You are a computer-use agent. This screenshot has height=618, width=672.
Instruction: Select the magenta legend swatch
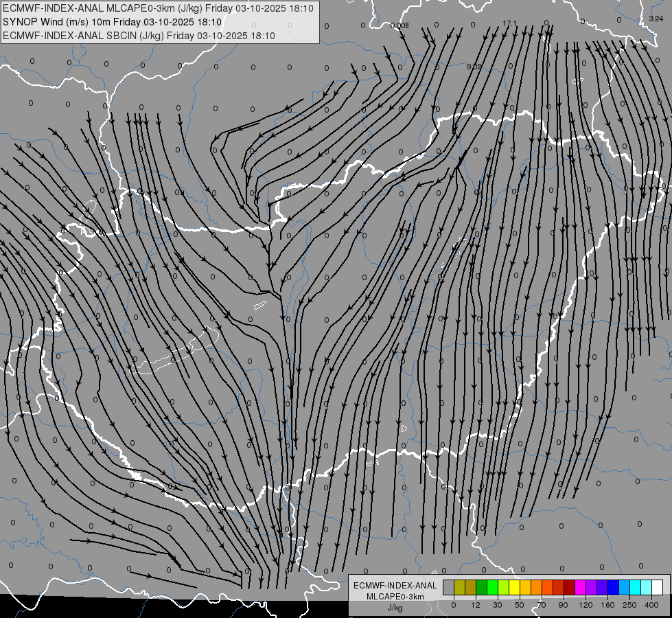click(x=581, y=588)
